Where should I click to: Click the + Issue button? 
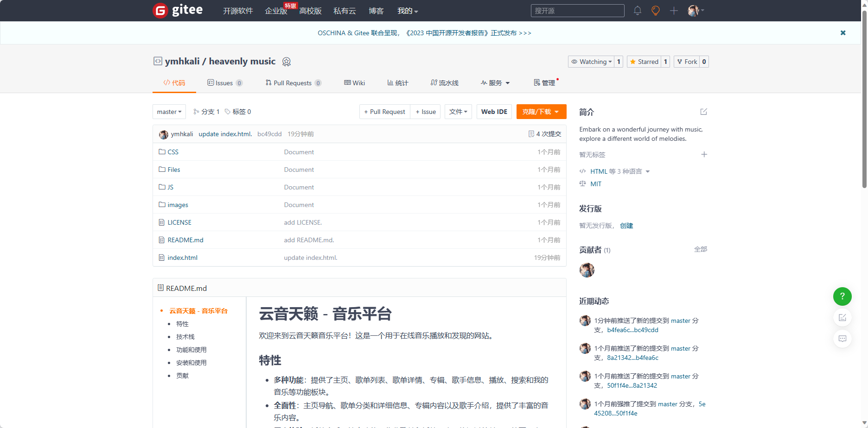(426, 112)
